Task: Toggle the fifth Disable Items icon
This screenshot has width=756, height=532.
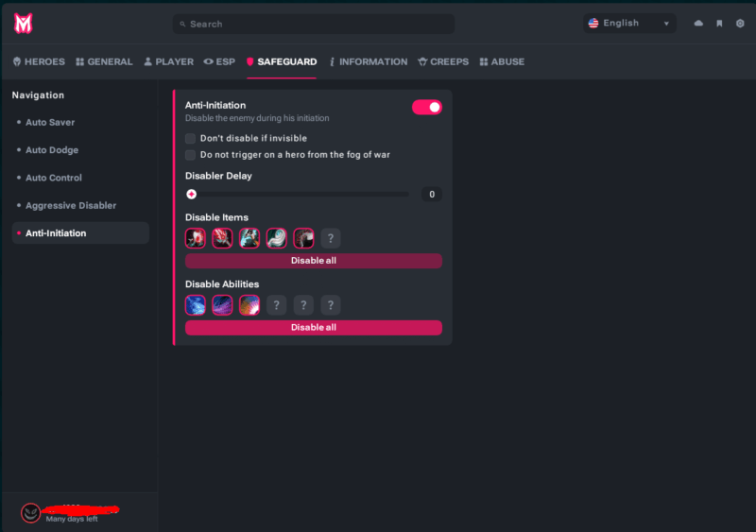Action: [303, 238]
